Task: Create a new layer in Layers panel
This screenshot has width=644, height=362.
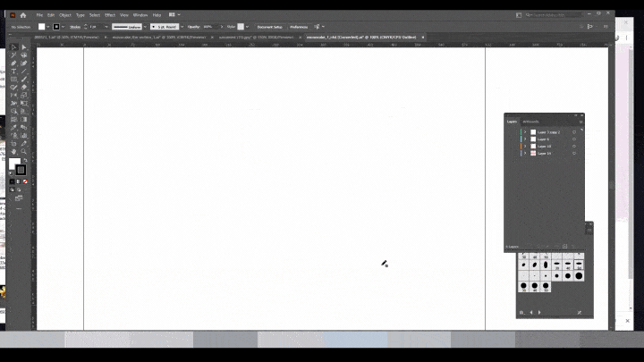Action: click(x=564, y=247)
